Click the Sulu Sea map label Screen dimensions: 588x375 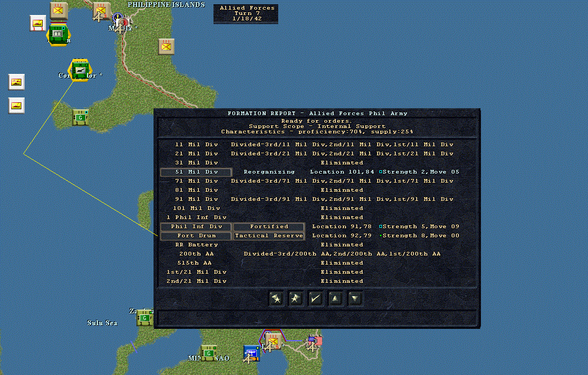[102, 323]
